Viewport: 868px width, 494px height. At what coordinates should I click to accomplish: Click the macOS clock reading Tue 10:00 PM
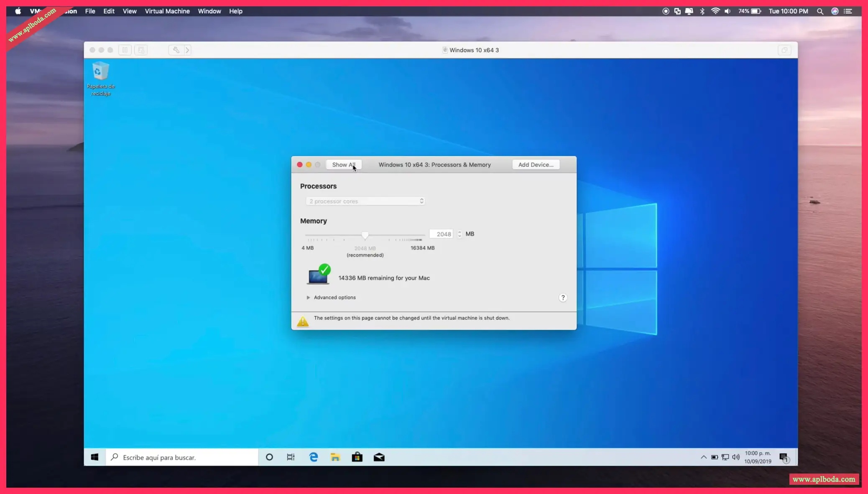(789, 11)
